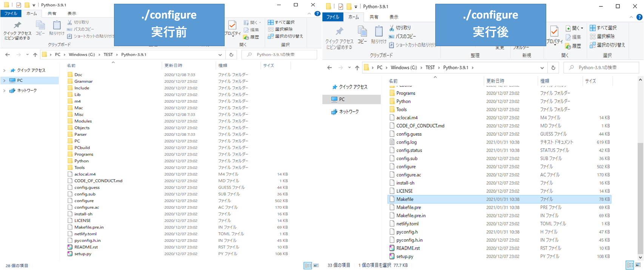The width and height of the screenshot is (644, 270).
Task: Open History in left window ribbon
Action: click(x=251, y=37)
